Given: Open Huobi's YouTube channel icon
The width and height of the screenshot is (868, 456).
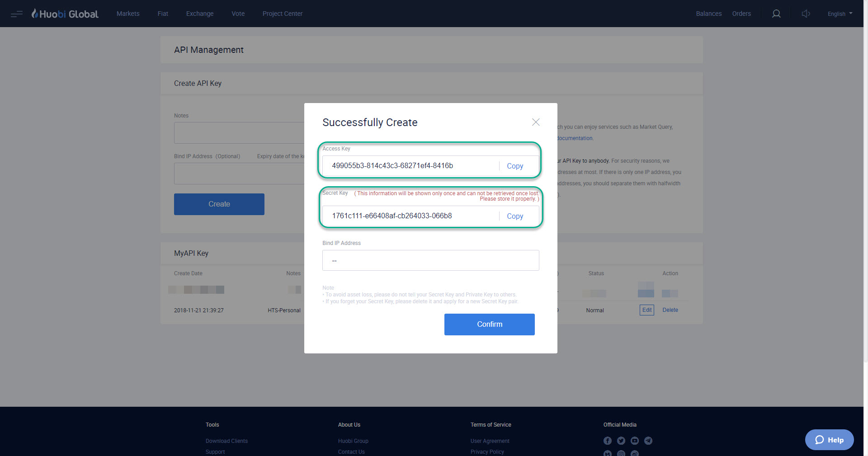Looking at the screenshot, I should pyautogui.click(x=634, y=441).
